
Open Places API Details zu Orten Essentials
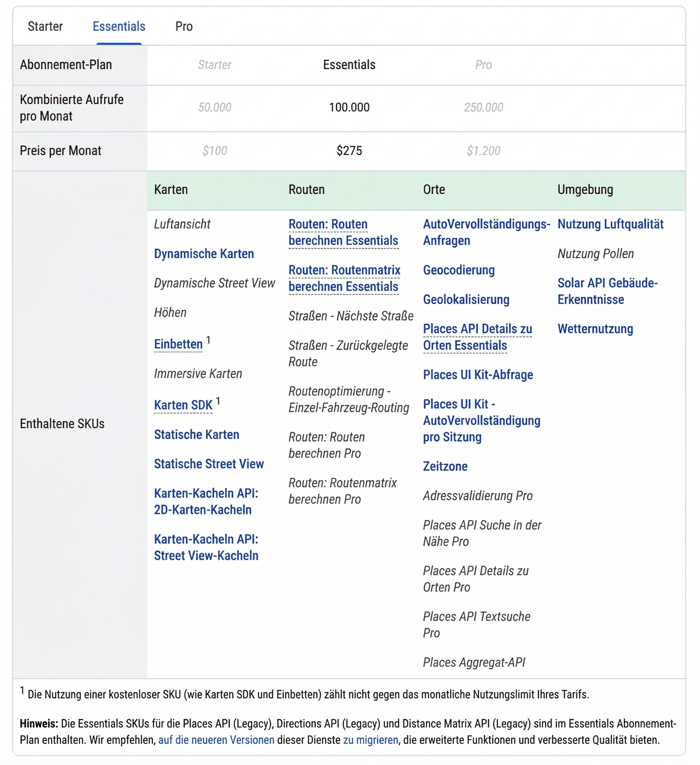pyautogui.click(x=477, y=337)
